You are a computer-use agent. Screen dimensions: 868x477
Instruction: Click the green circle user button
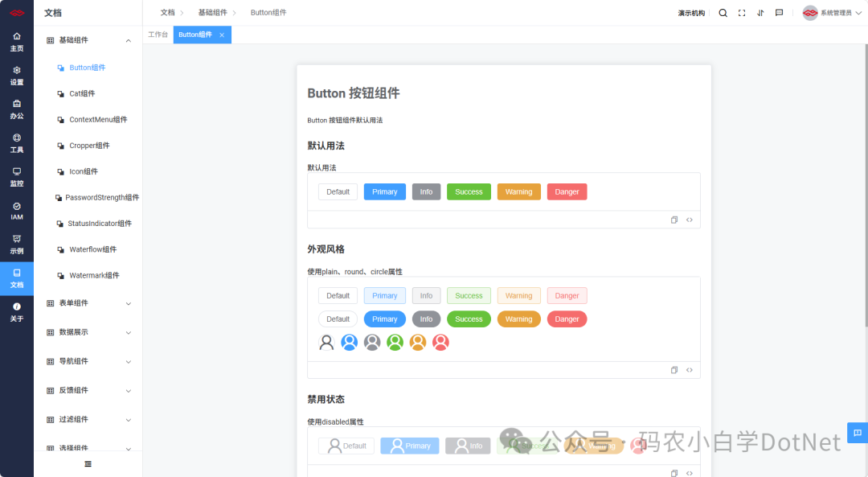pyautogui.click(x=395, y=343)
